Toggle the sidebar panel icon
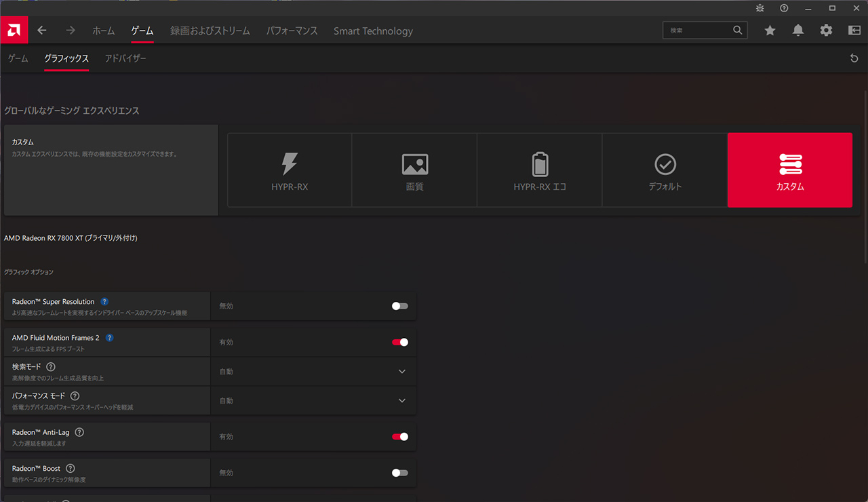This screenshot has width=868, height=502. coord(854,31)
